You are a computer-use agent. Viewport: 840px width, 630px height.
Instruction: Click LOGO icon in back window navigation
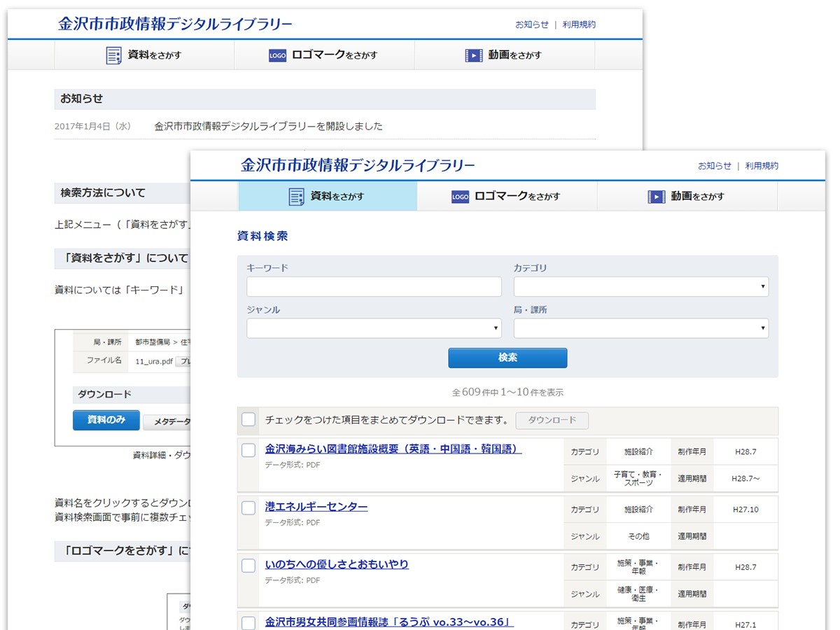[278, 56]
